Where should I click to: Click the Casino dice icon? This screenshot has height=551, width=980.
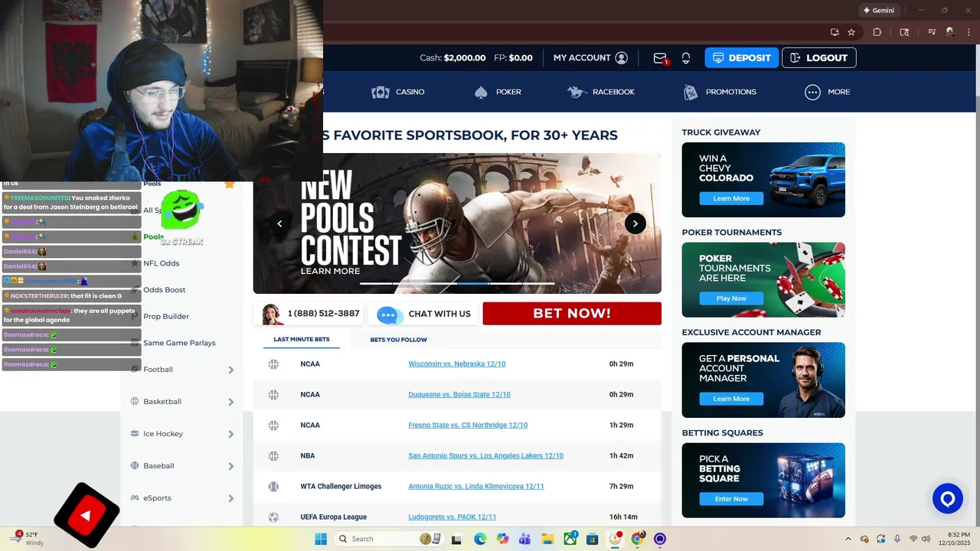tap(381, 92)
